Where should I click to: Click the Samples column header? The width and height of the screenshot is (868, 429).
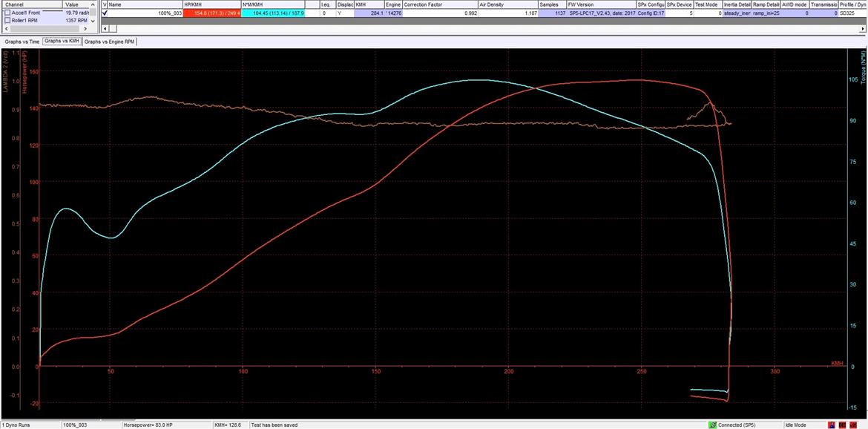point(553,4)
